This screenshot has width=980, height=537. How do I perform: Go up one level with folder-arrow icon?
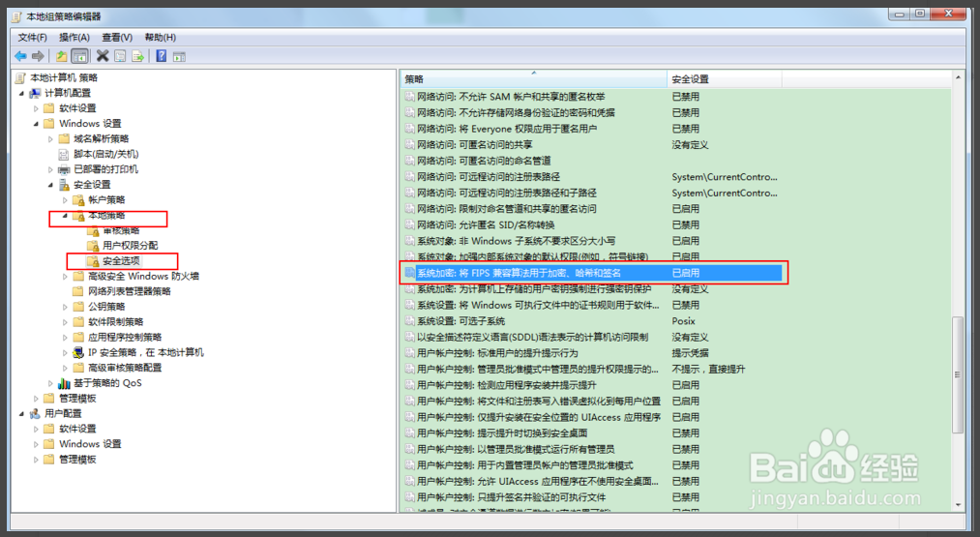(x=61, y=56)
